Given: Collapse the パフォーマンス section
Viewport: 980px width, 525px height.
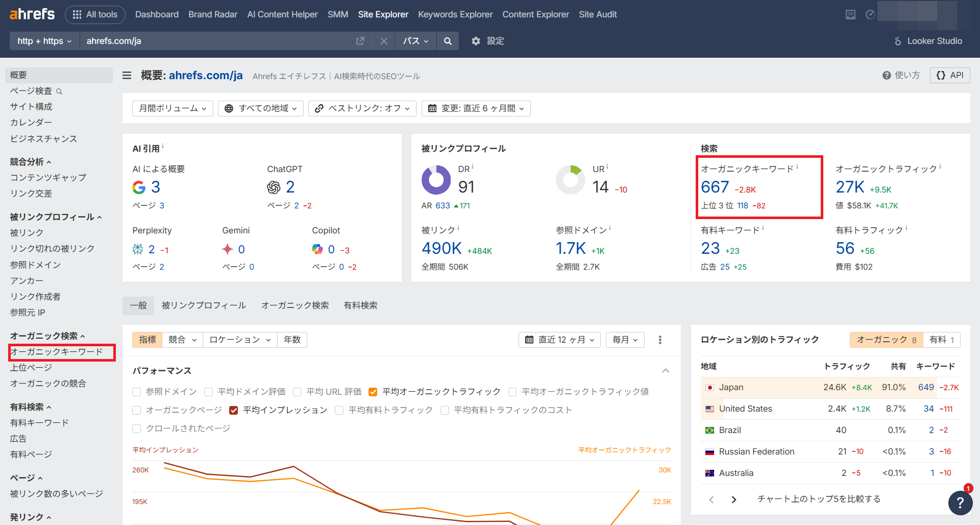Looking at the screenshot, I should [665, 370].
